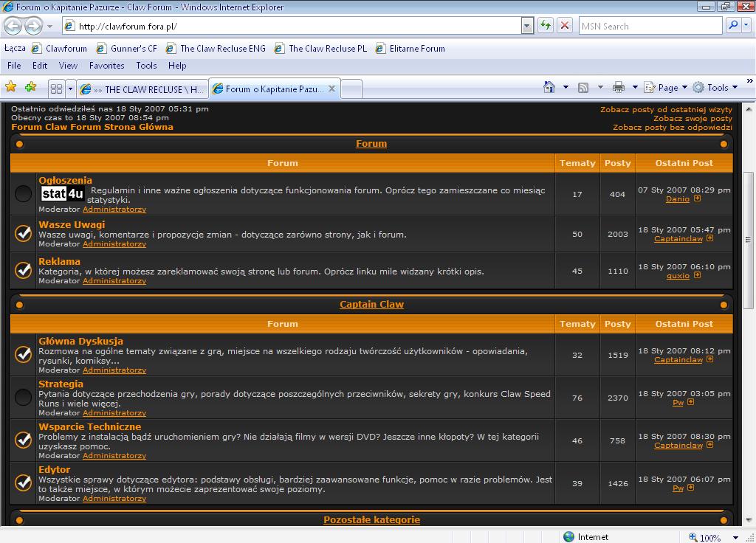Click the toolbar overflow chevron

(750, 80)
